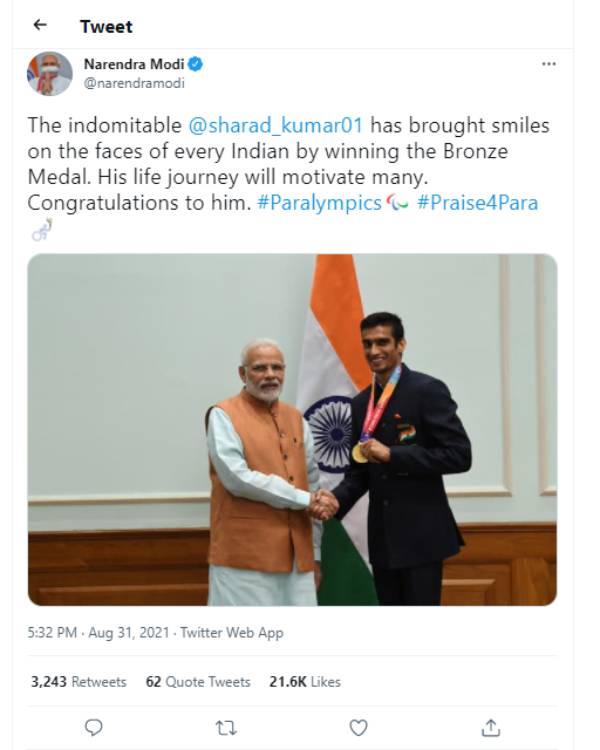The height and width of the screenshot is (750, 600).
Task: Click the blue verified badge
Action: coord(196,64)
